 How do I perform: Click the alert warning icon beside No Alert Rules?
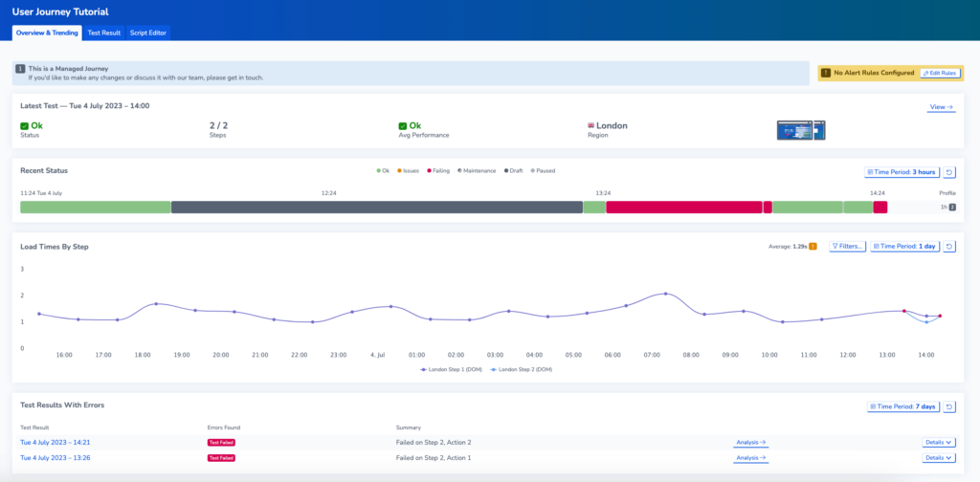tap(826, 73)
